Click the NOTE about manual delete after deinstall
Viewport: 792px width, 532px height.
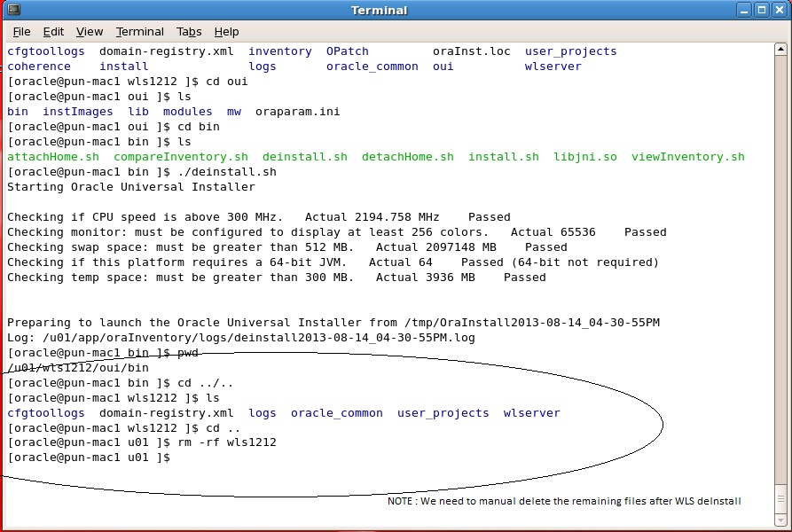564,501
